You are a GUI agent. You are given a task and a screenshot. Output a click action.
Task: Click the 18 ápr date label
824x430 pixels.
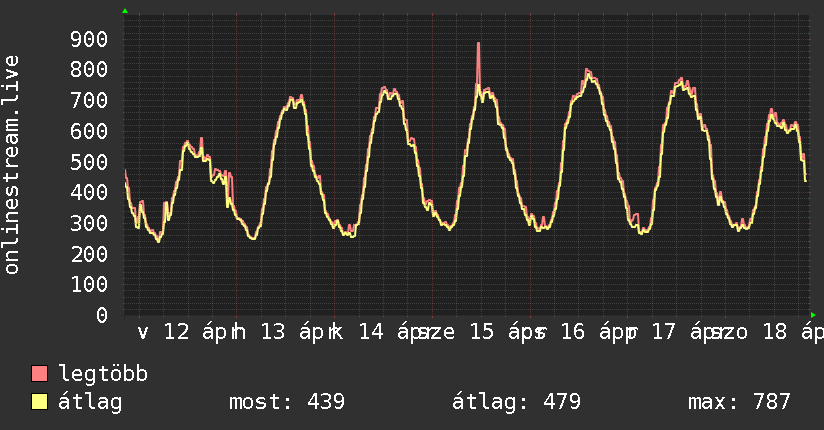coord(793,332)
